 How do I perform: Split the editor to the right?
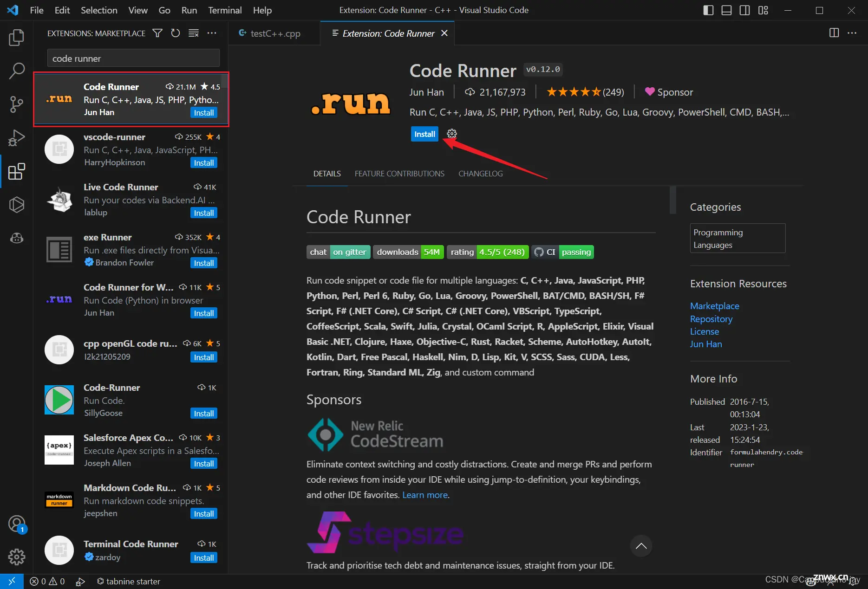tap(834, 33)
